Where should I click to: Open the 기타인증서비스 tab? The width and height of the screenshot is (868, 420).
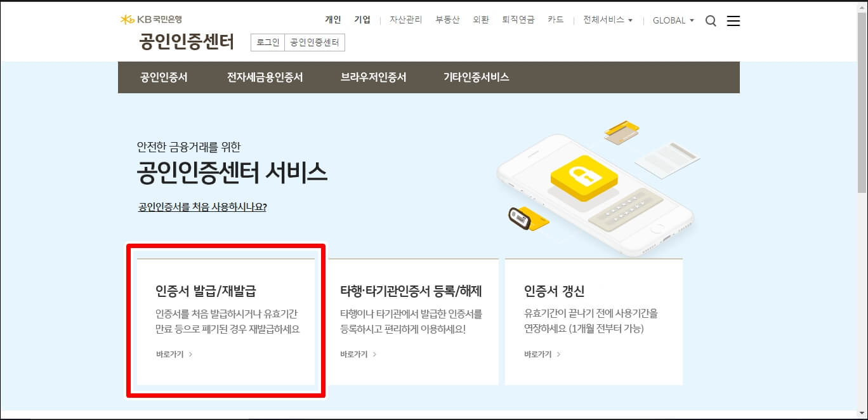[x=477, y=77]
